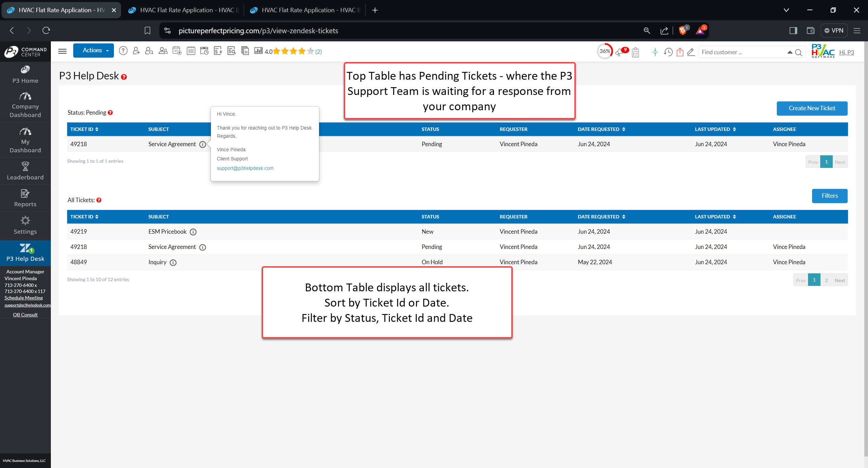
Task: Click the clipboard checklist icon
Action: (x=635, y=52)
